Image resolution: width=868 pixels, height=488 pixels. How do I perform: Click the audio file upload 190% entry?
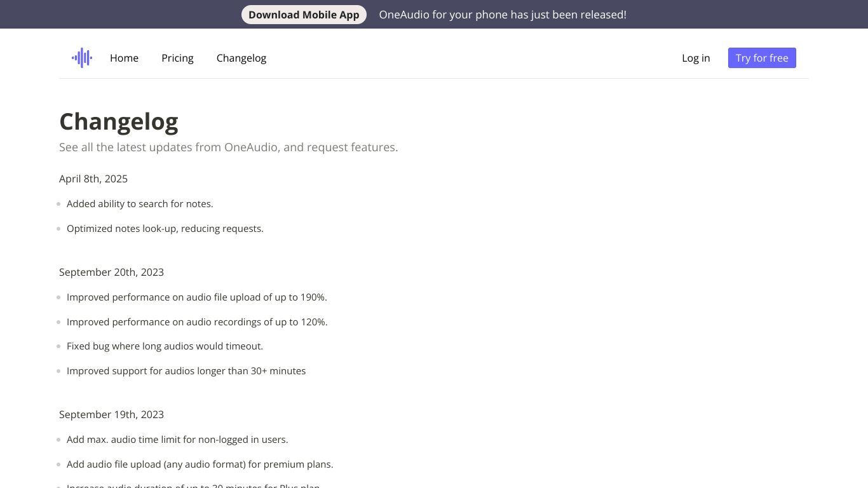197,297
